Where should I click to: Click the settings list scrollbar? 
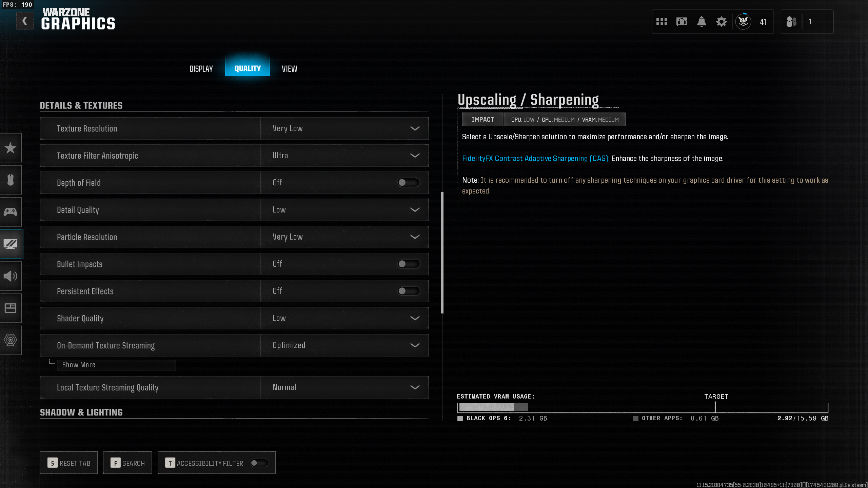coord(442,253)
